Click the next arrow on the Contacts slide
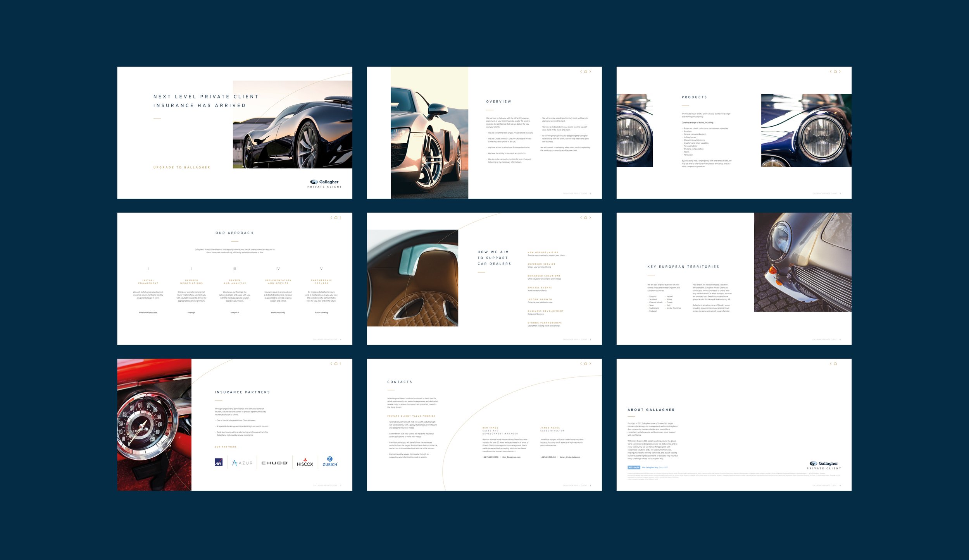This screenshot has width=969, height=560. (590, 364)
